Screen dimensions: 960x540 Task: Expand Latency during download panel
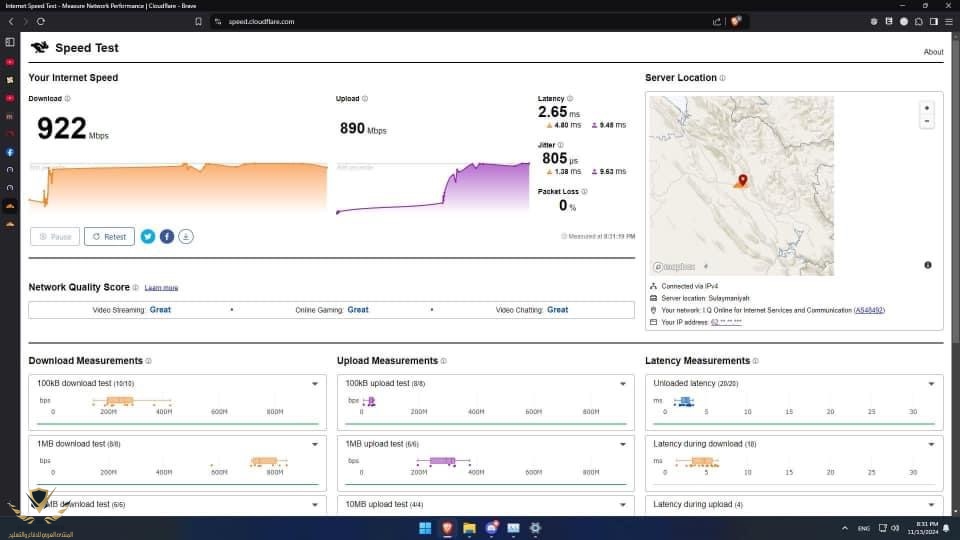coord(931,444)
